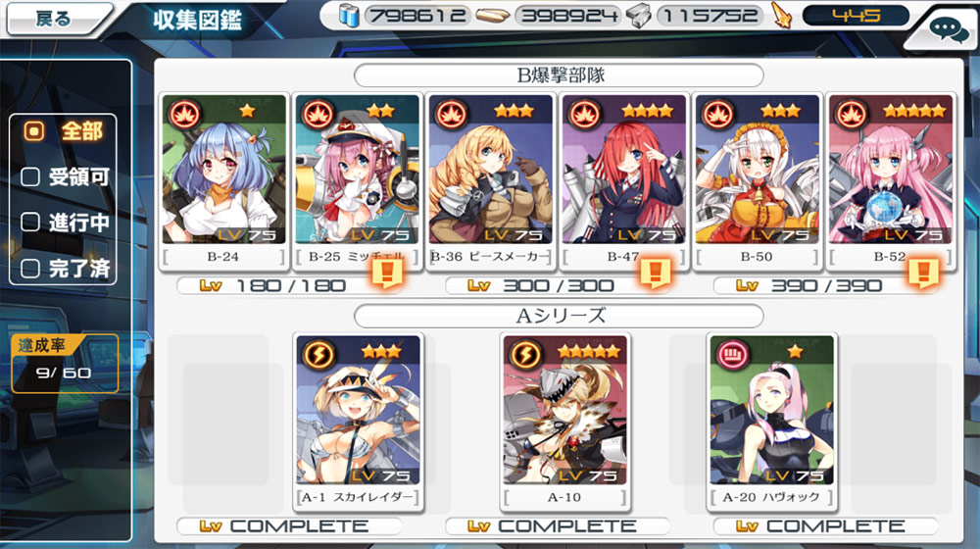The image size is (980, 549).
Task: Open the B爆撃部隊 group header
Action: click(x=559, y=75)
